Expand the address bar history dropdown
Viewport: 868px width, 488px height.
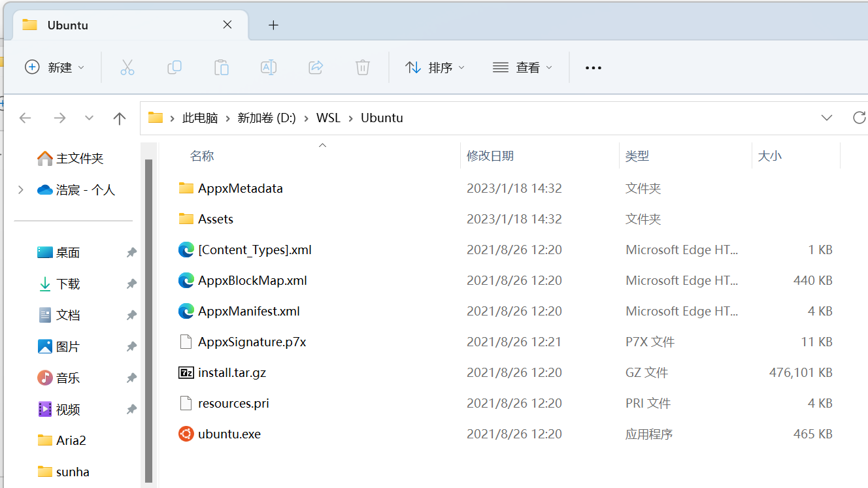[x=827, y=118]
